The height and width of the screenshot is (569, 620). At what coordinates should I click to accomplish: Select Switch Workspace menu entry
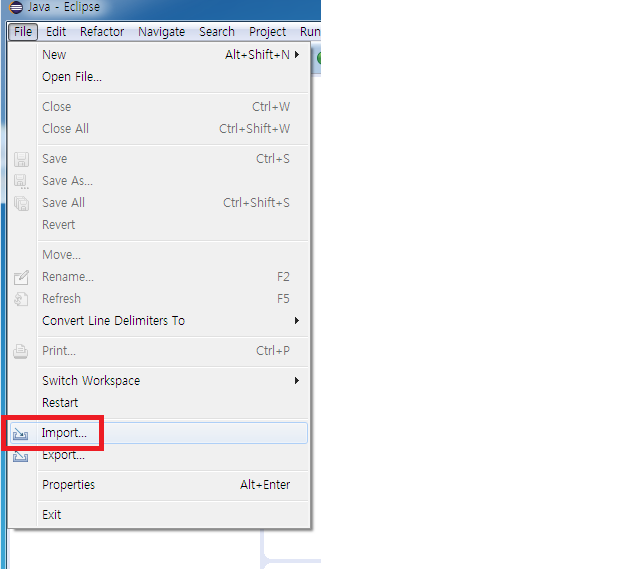[x=173, y=381]
